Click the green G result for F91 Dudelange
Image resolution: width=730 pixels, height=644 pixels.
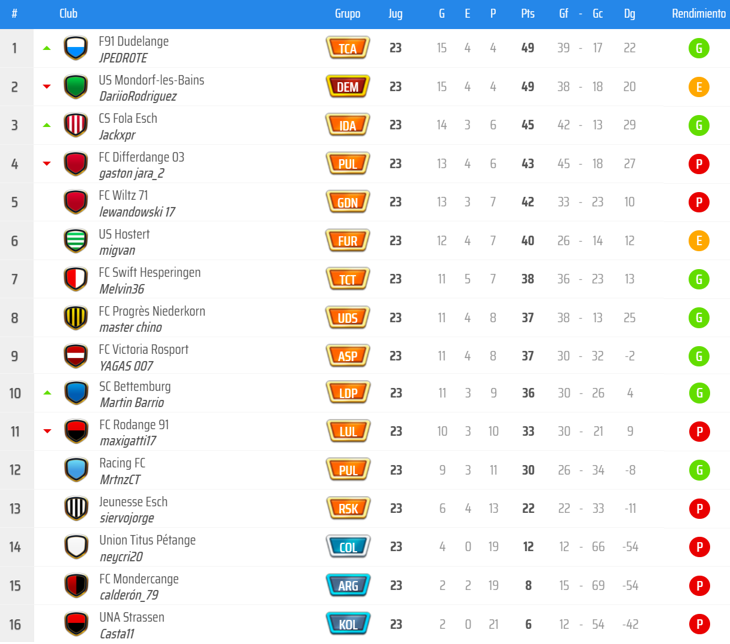coord(699,48)
